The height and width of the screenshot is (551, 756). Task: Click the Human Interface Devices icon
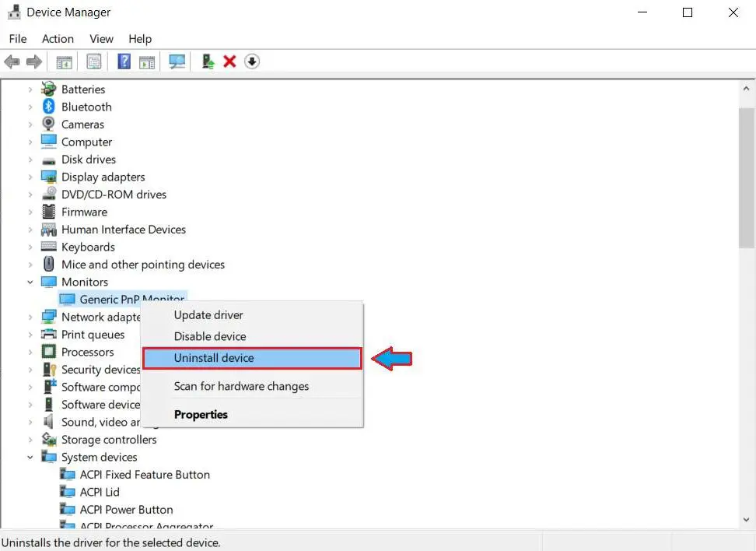[x=49, y=229]
